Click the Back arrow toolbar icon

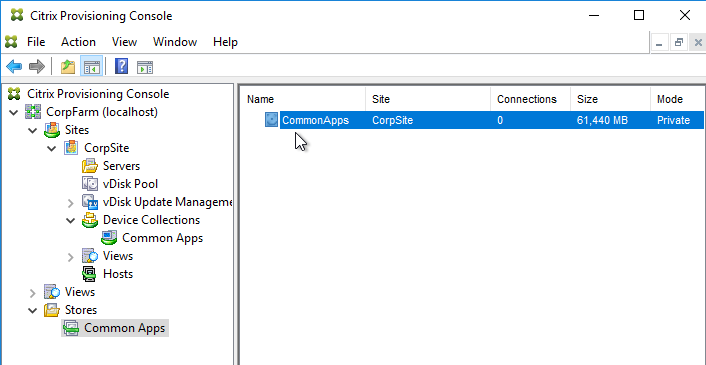pos(14,68)
